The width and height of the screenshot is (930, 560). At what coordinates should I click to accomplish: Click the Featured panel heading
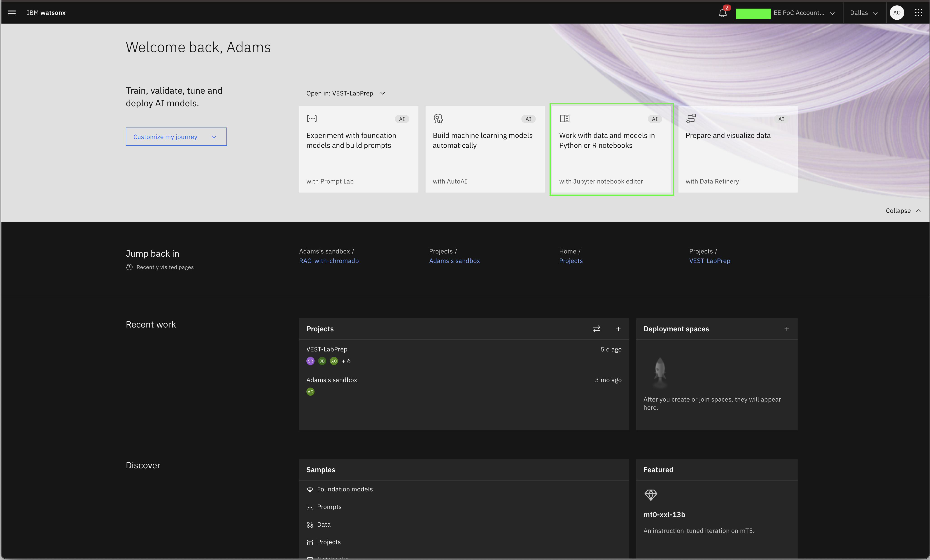(x=658, y=469)
